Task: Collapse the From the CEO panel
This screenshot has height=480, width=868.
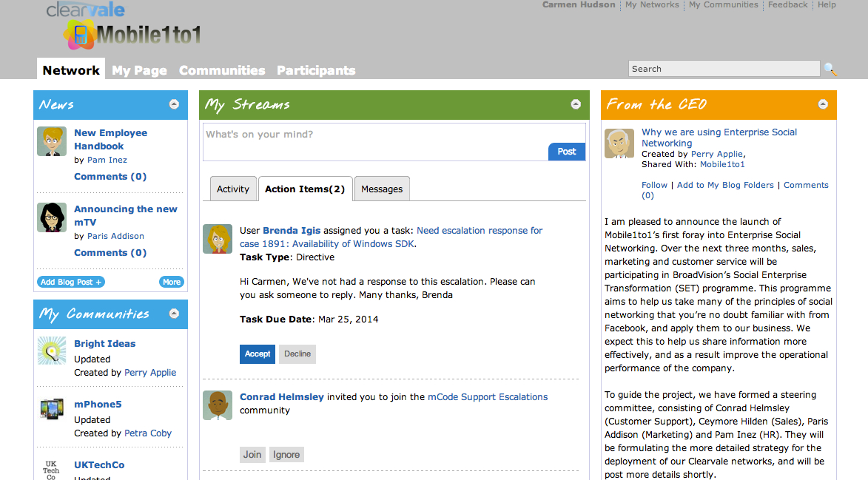Action: click(x=823, y=104)
